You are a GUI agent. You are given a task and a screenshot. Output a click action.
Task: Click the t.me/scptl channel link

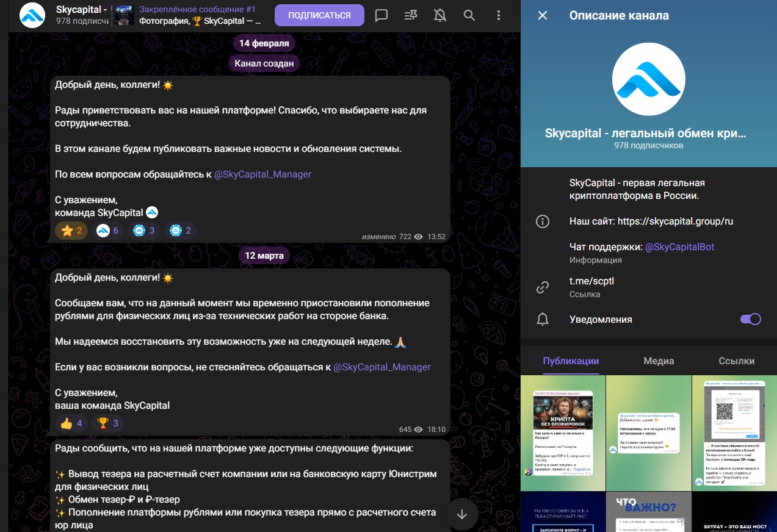pos(591,282)
